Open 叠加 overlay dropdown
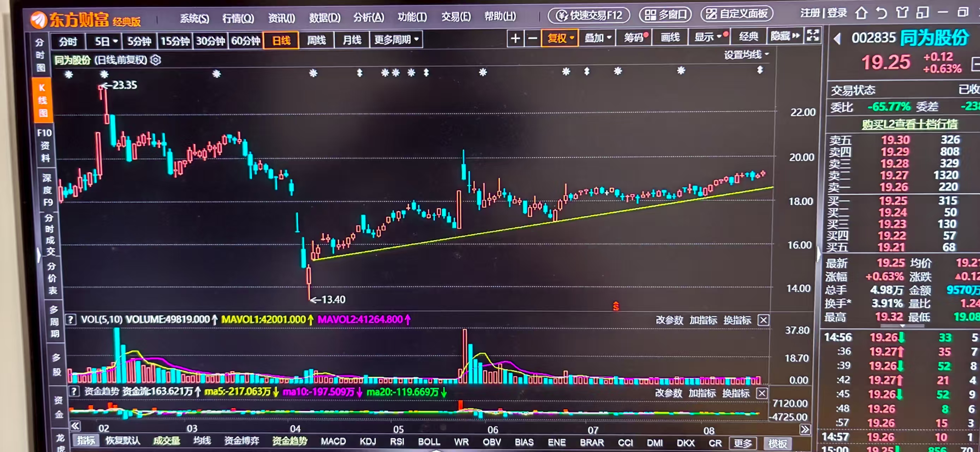Viewport: 980px width, 452px height. tap(597, 38)
